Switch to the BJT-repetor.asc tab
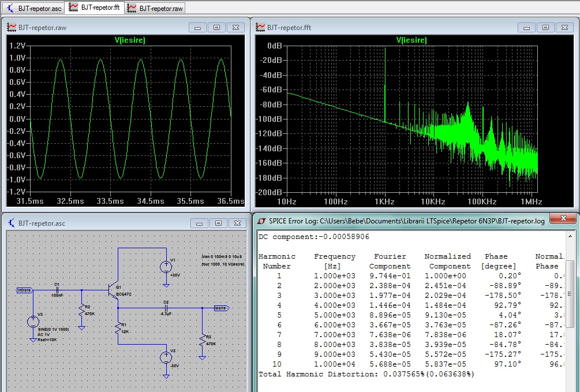The height and width of the screenshot is (392, 580). point(33,8)
